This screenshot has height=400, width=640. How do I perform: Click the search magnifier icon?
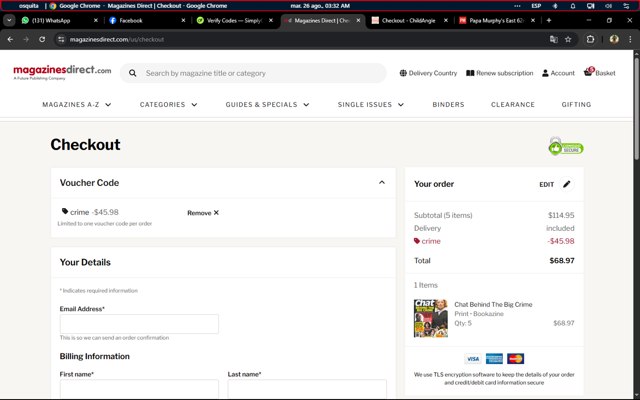(x=133, y=73)
